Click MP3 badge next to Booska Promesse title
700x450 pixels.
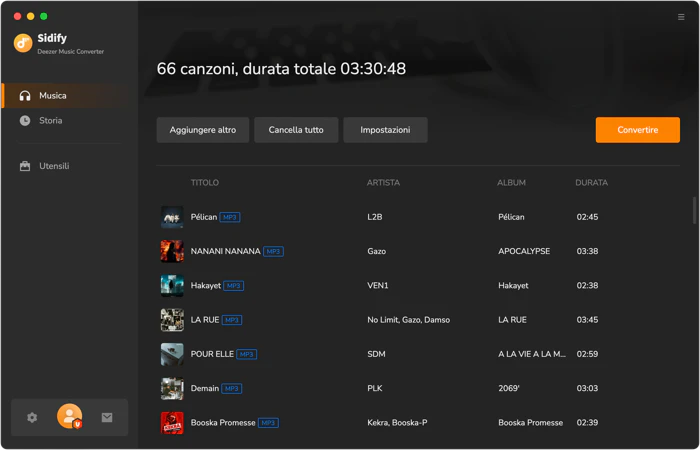pos(268,423)
